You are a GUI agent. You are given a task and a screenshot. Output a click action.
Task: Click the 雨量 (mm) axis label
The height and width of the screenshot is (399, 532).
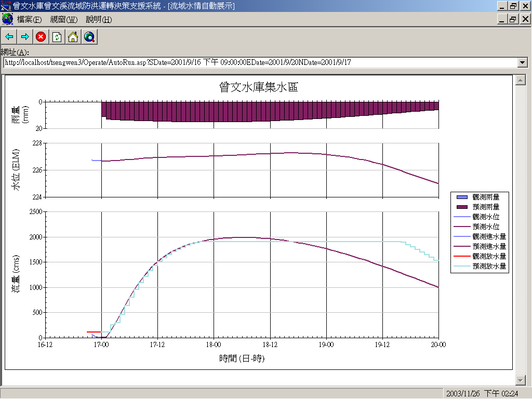(20, 115)
